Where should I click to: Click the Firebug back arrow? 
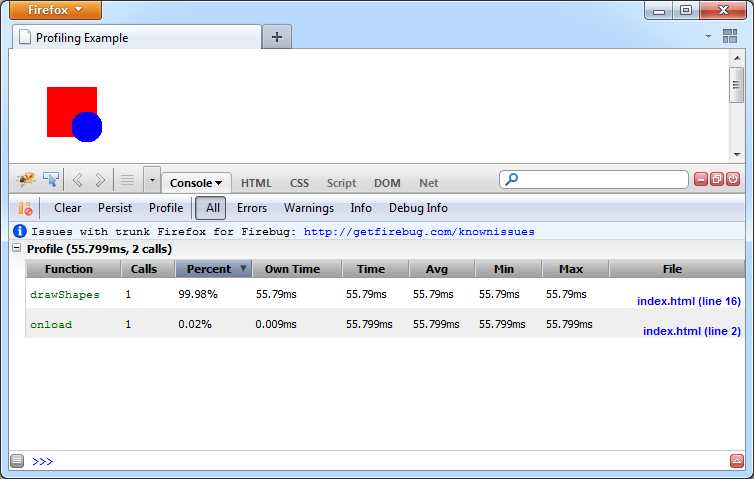(78, 180)
